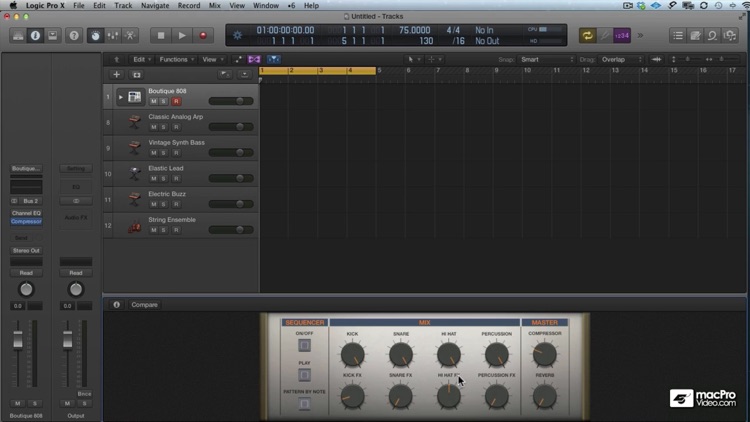Image resolution: width=750 pixels, height=422 pixels.
Task: Open the Record menu
Action: click(189, 5)
